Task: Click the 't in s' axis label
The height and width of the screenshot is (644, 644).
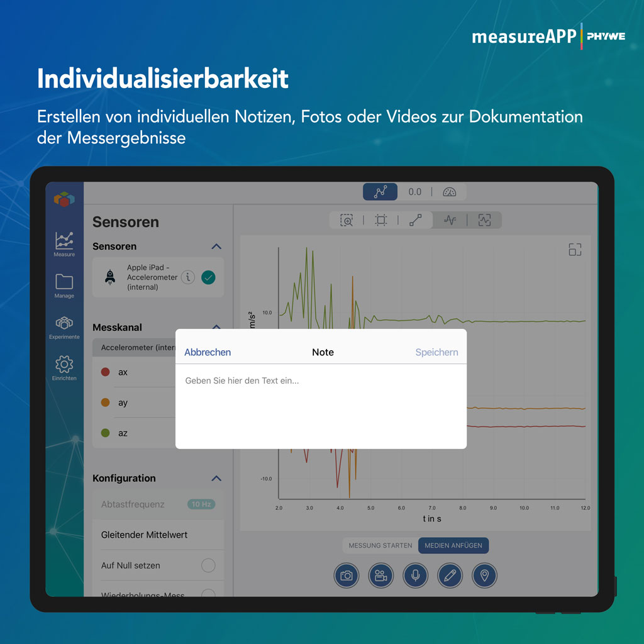Action: click(x=431, y=519)
